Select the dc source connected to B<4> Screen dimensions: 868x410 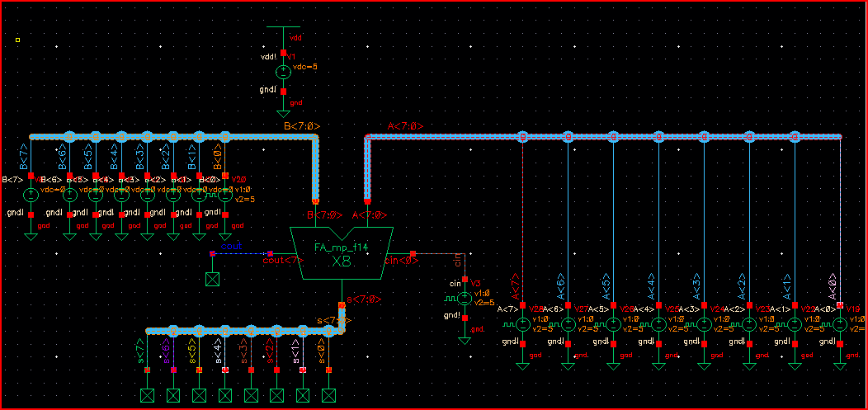pyautogui.click(x=122, y=195)
